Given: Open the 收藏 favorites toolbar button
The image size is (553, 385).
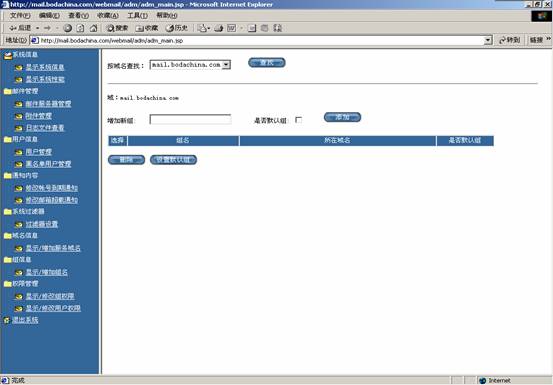Looking at the screenshot, I should click(x=147, y=28).
